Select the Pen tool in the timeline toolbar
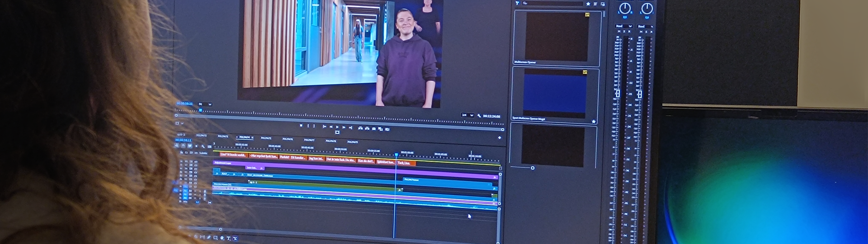The width and height of the screenshot is (868, 244). [208, 237]
